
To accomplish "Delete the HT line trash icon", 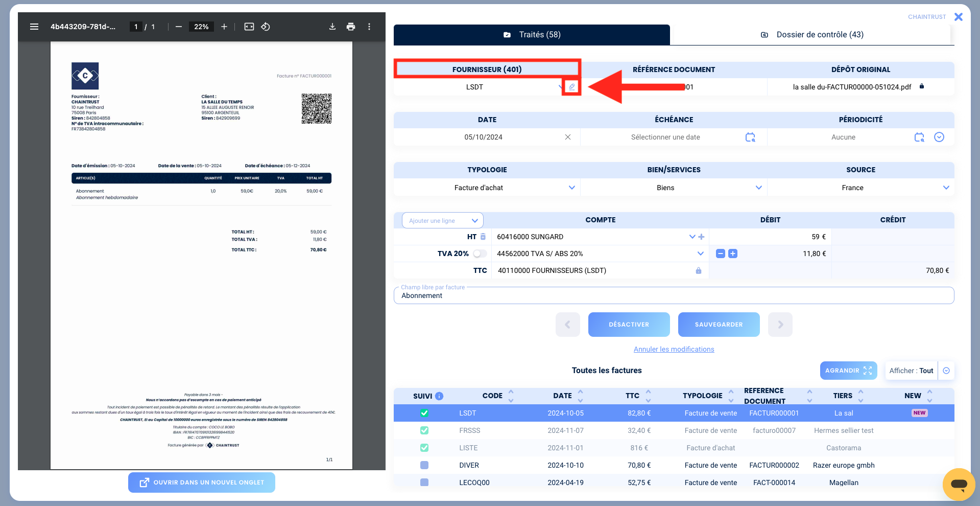I will pyautogui.click(x=483, y=237).
